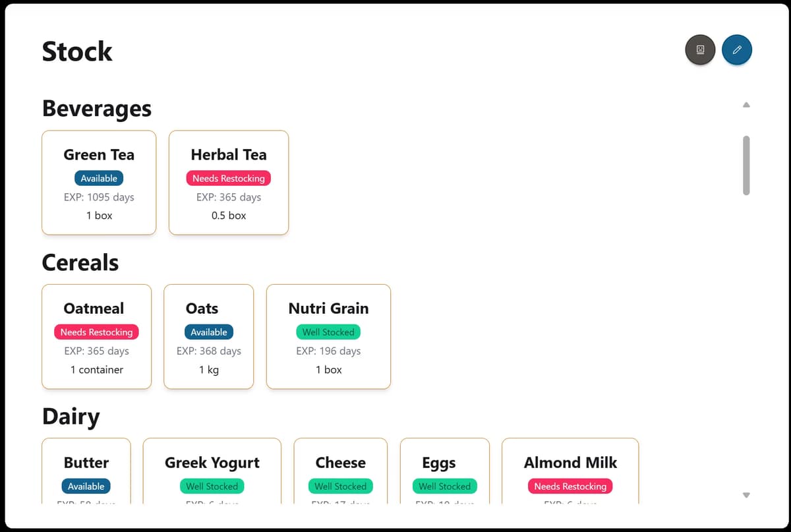Click the blue pencil edit button
This screenshot has height=532, width=791.
(737, 49)
